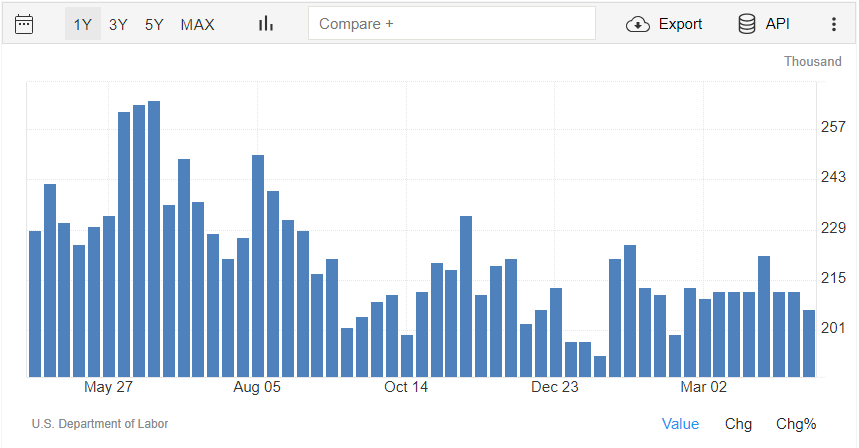Image resolution: width=859 pixels, height=448 pixels.
Task: Click the 243 y-axis value
Action: pyautogui.click(x=833, y=177)
